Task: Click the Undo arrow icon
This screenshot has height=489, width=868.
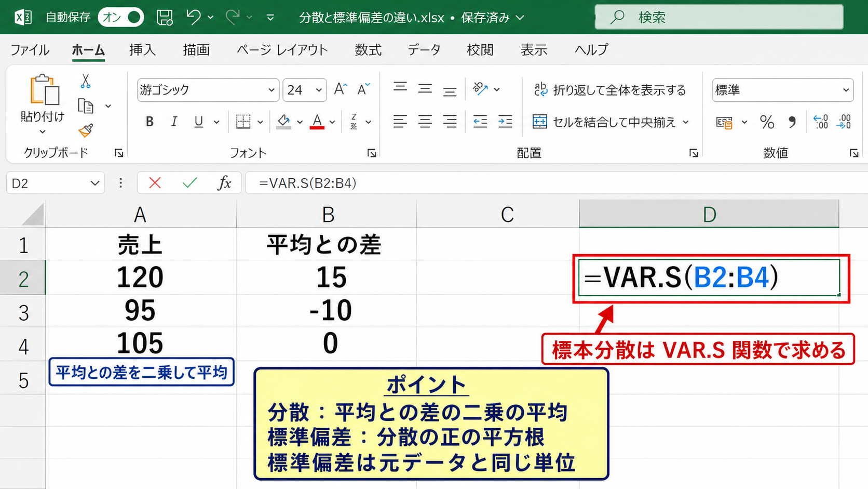Action: point(193,17)
